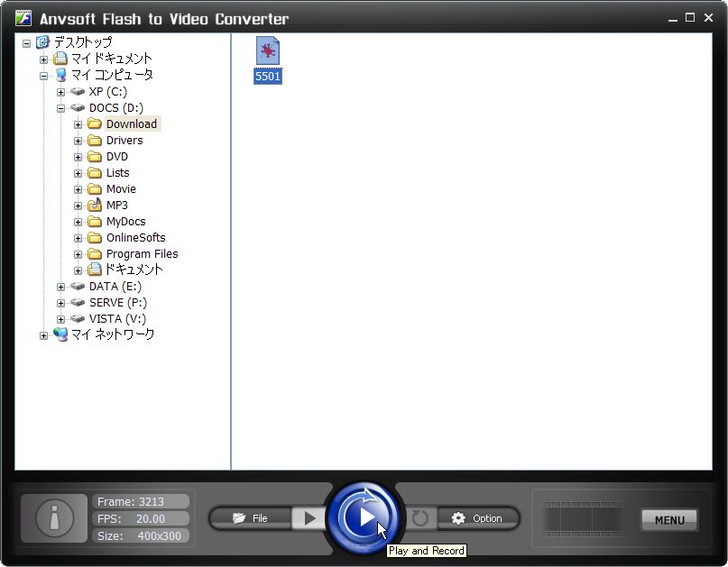Collapse the マイ コンピュータ node

click(43, 76)
